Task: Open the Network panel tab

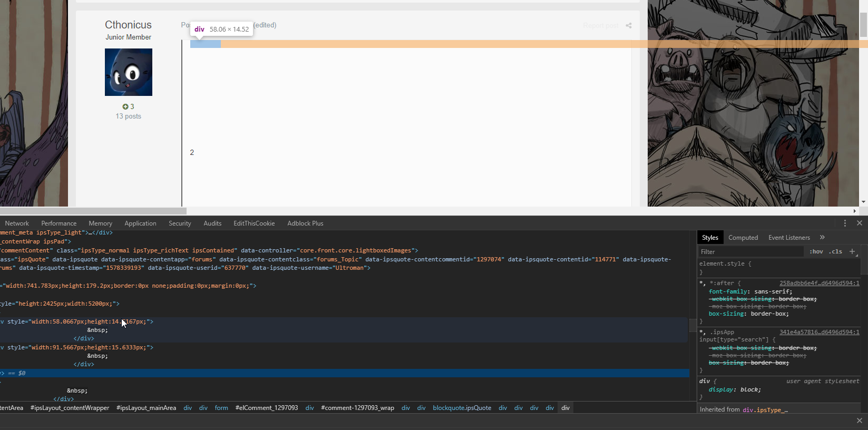Action: point(17,223)
